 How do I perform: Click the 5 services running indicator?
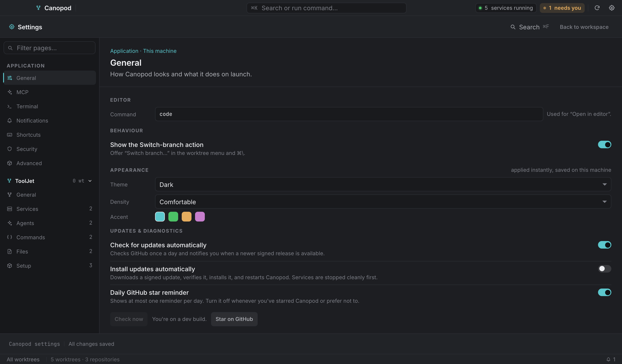[x=506, y=8]
